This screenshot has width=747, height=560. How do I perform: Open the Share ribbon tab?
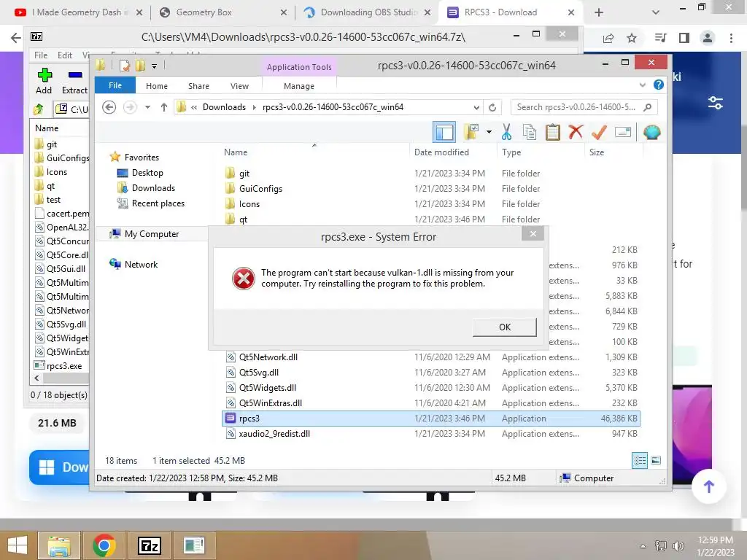click(198, 86)
